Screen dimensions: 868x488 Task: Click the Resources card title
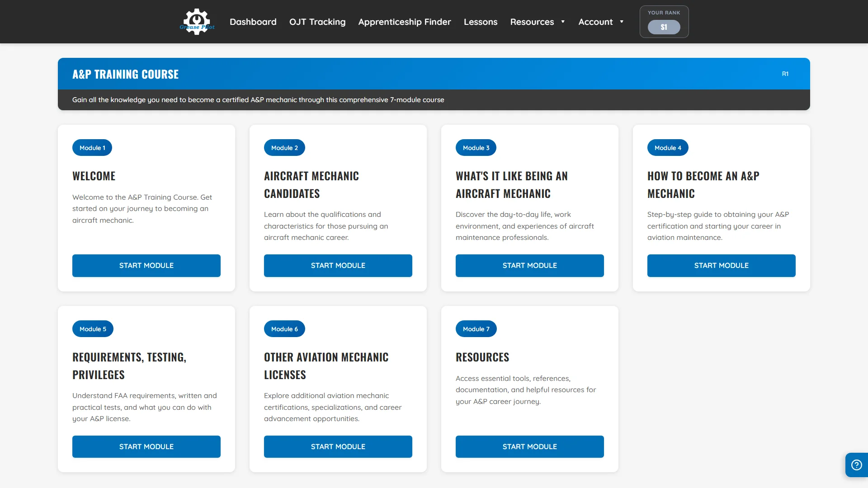click(482, 357)
